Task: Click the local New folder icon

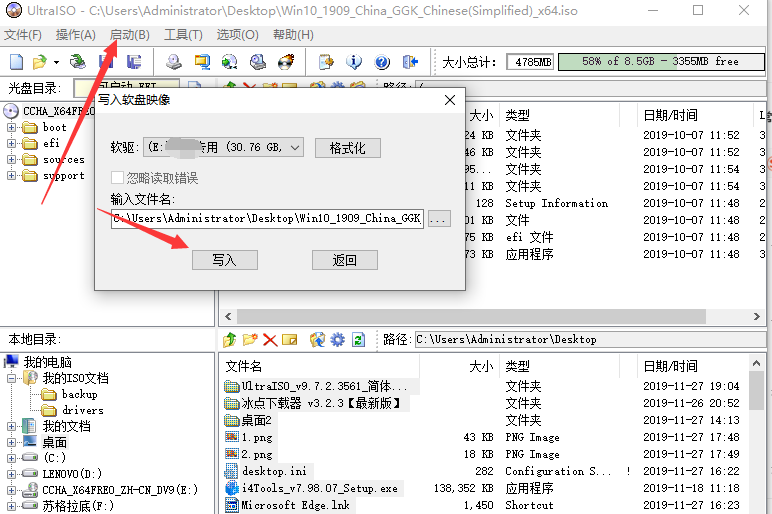Action: pyautogui.click(x=250, y=340)
